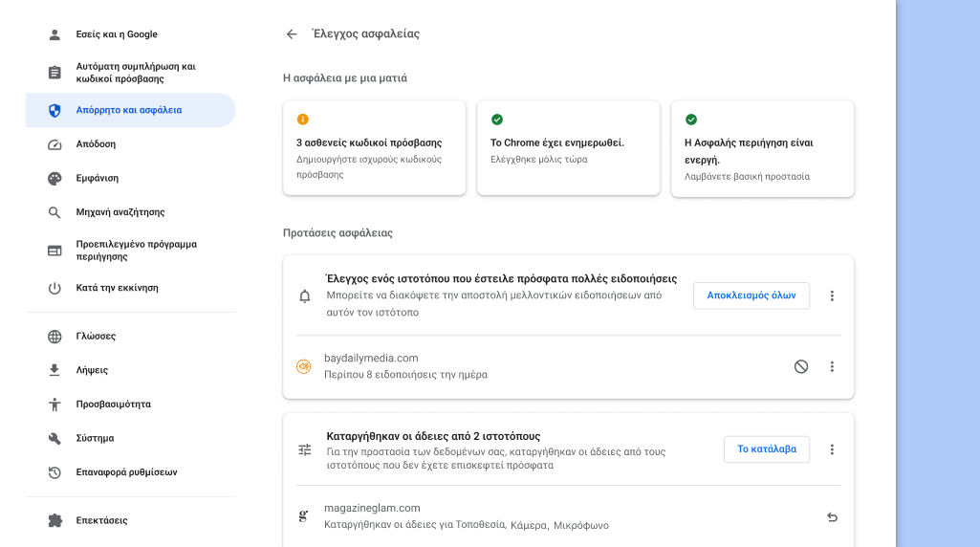Click the orange warning icon on weak passwords card
Viewport: 980px width, 547px height.
click(302, 120)
